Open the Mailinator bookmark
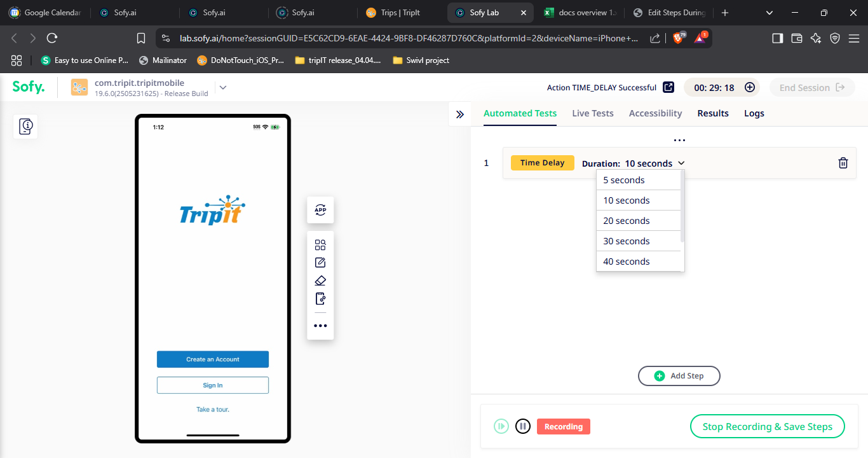This screenshot has height=458, width=868. [163, 60]
